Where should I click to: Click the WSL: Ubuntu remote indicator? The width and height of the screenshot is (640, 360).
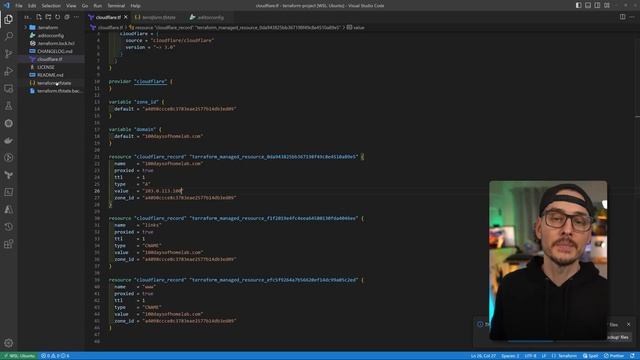coord(19,356)
